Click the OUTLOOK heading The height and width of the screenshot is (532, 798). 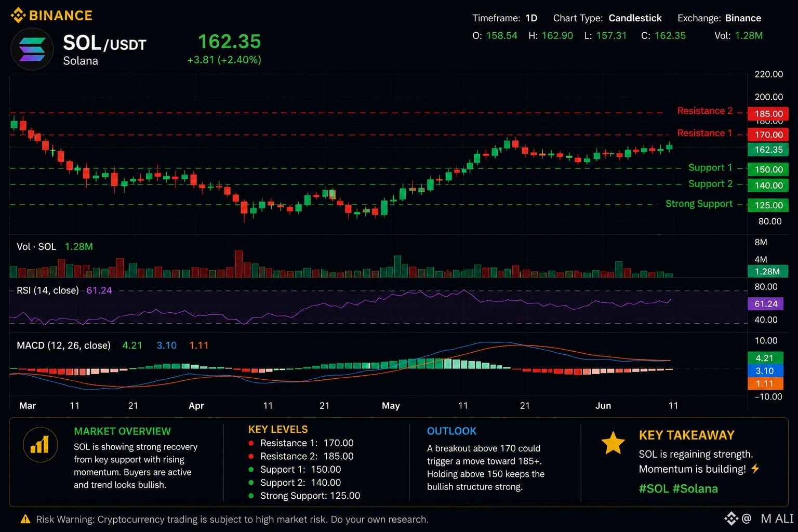(x=451, y=431)
